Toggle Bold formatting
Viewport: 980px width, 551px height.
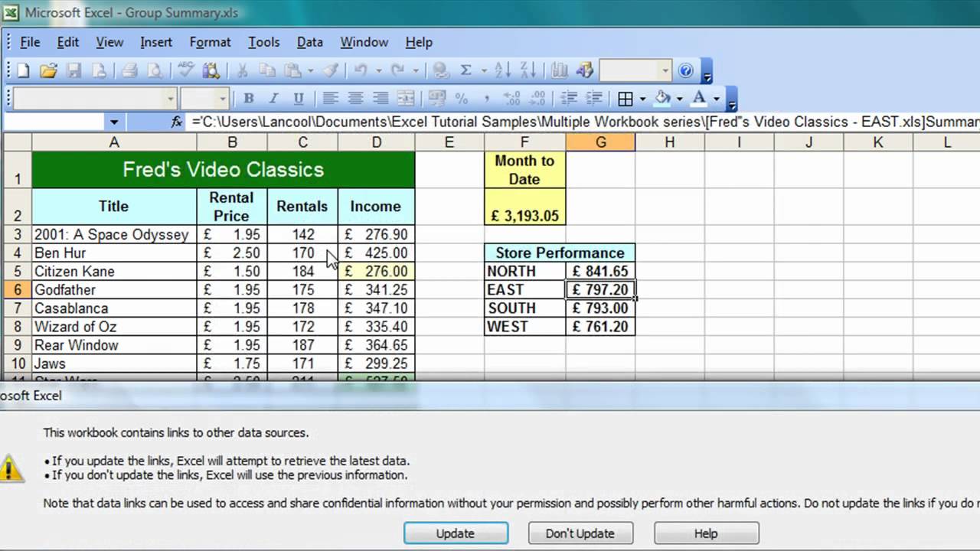click(248, 99)
